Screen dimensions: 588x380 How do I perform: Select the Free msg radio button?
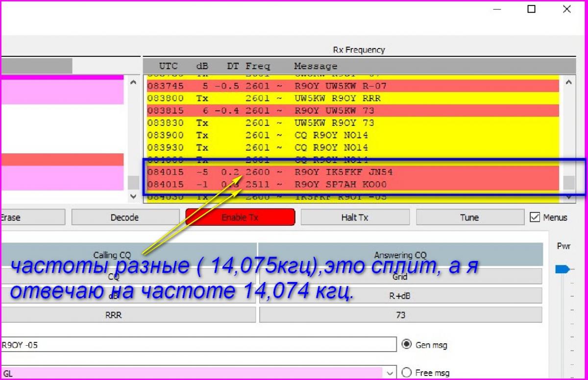coord(406,373)
